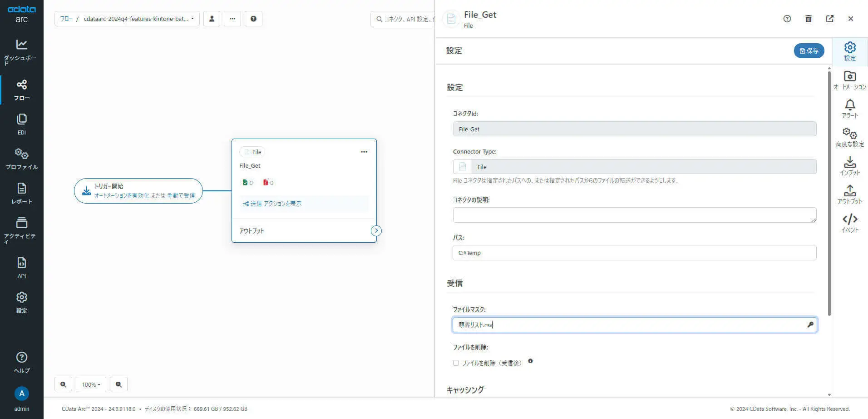Open the レポート reports page
Viewport: 868px width, 419px height.
[x=21, y=193]
